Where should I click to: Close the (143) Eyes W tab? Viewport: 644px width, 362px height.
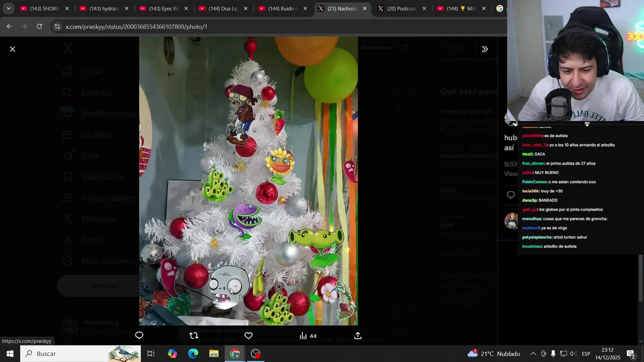[x=186, y=9]
